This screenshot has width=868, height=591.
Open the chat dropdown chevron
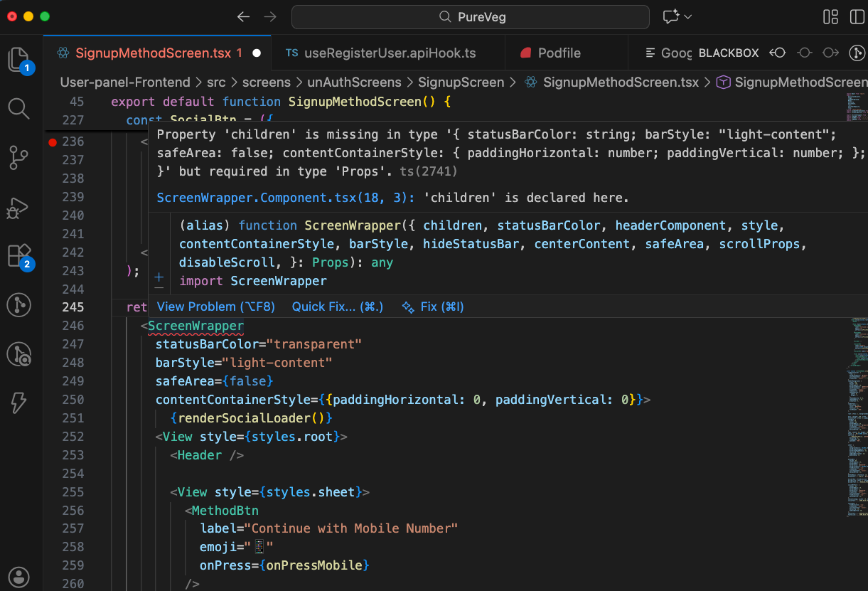click(688, 16)
